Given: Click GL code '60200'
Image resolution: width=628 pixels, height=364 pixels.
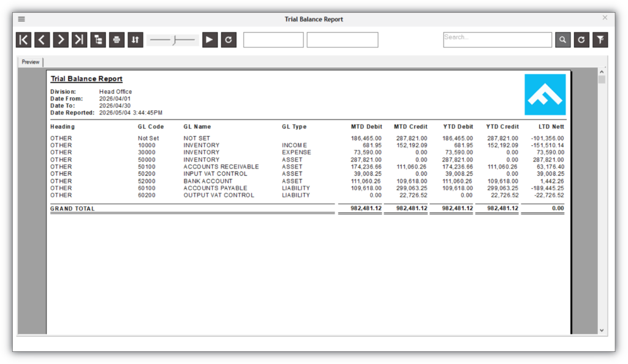Looking at the screenshot, I should [x=147, y=195].
